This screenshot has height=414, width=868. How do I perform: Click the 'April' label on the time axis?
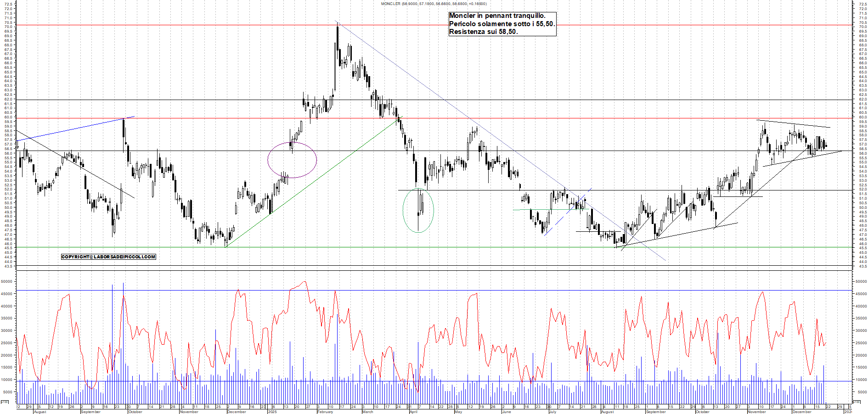413,412
